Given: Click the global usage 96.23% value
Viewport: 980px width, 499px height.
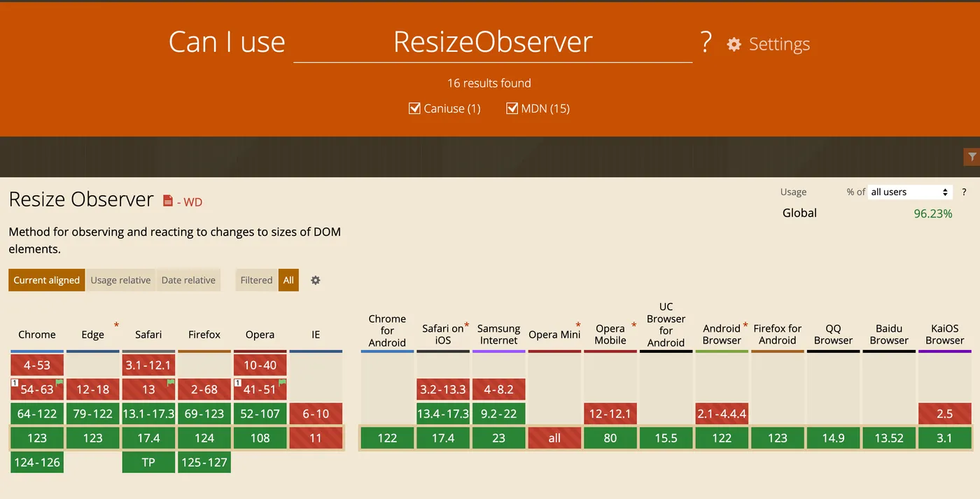Looking at the screenshot, I should (x=933, y=213).
